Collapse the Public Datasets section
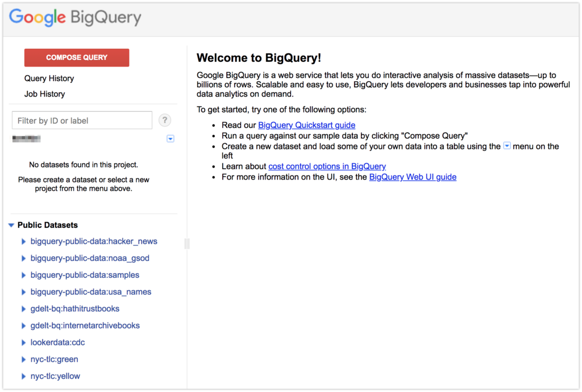Viewport: 582px width, 392px height. [x=11, y=225]
